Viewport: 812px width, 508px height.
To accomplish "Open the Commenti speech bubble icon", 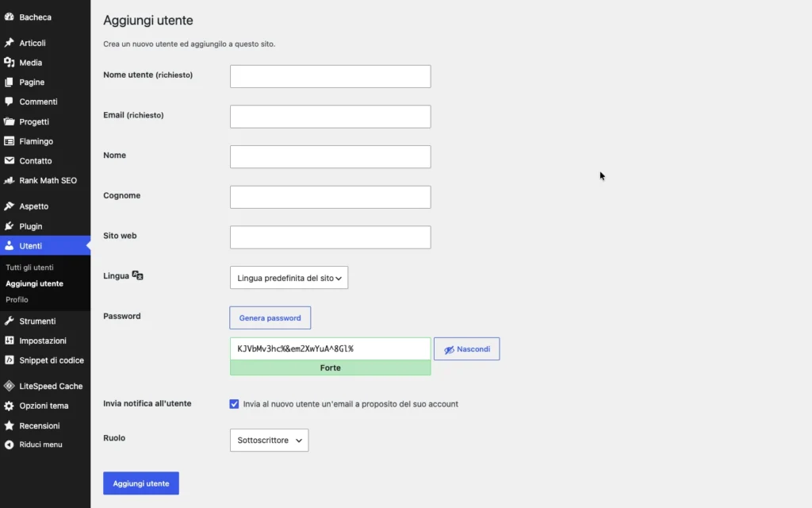I will 9,102.
